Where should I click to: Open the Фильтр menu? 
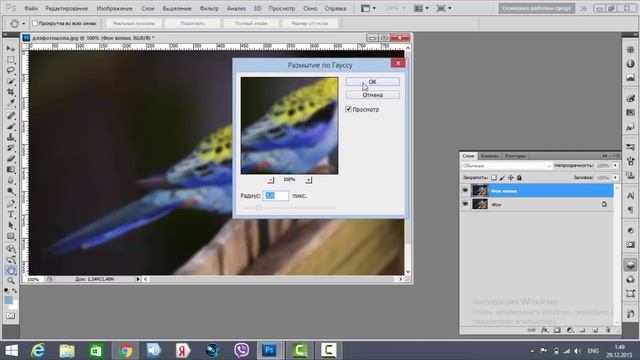209,8
